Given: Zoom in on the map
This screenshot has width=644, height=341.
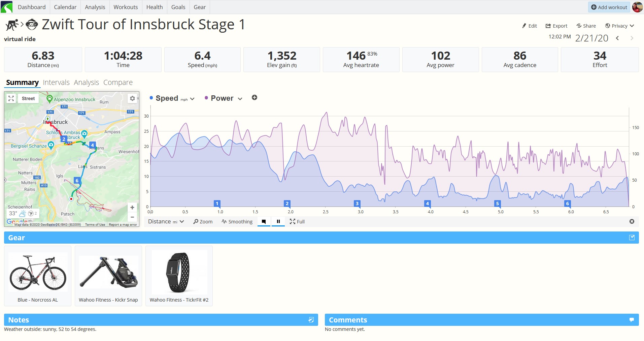Looking at the screenshot, I should click(132, 208).
